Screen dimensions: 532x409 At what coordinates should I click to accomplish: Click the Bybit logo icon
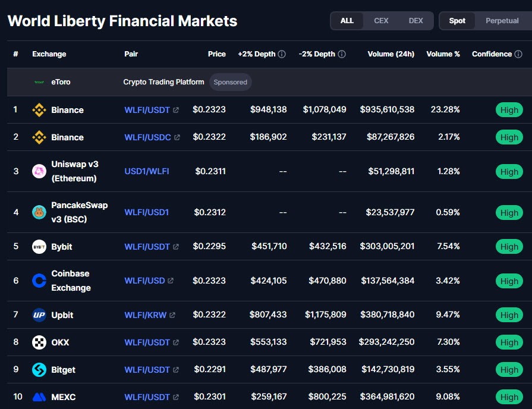pos(39,247)
